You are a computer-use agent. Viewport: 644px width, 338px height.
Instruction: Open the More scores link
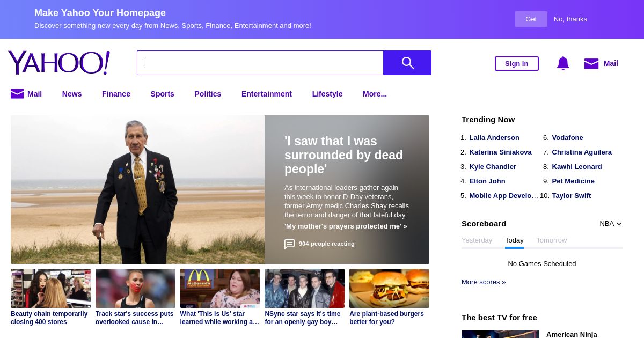pos(483,282)
